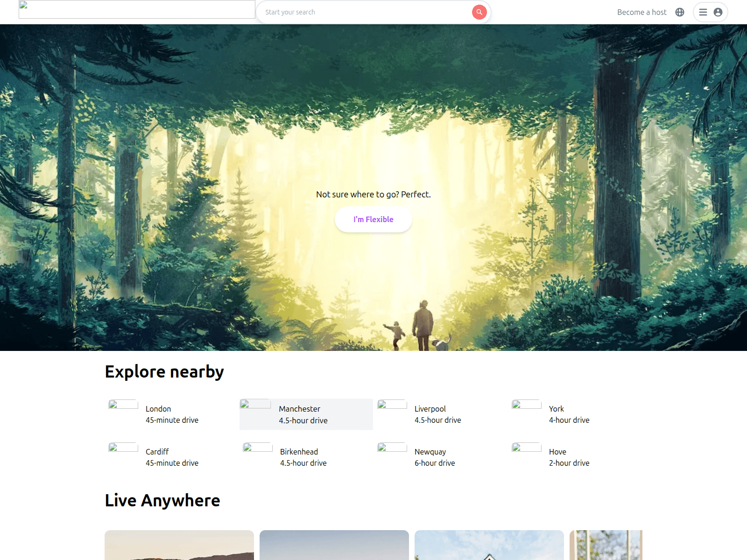This screenshot has height=560, width=747.
Task: Click the broken logo image at top left
Action: coord(137,9)
